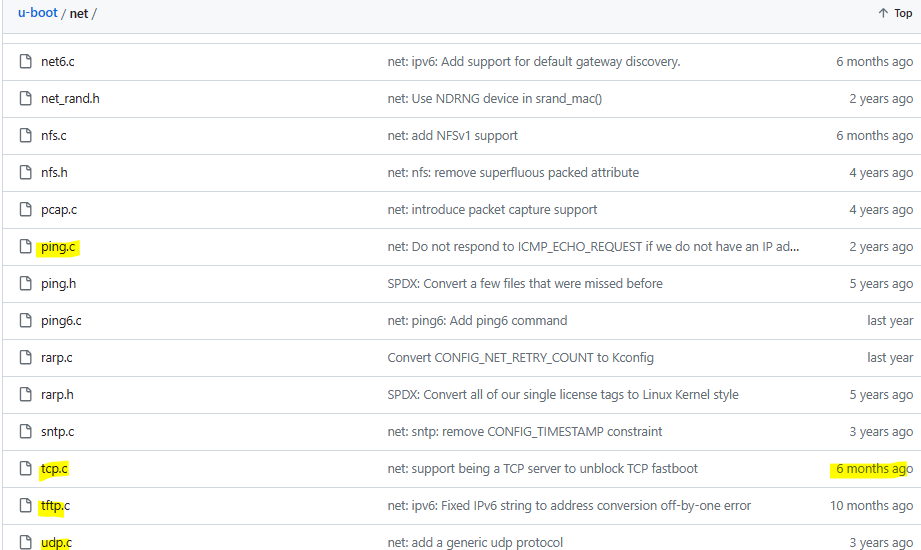The image size is (921, 550).
Task: Open ping6.c file
Action: (61, 321)
